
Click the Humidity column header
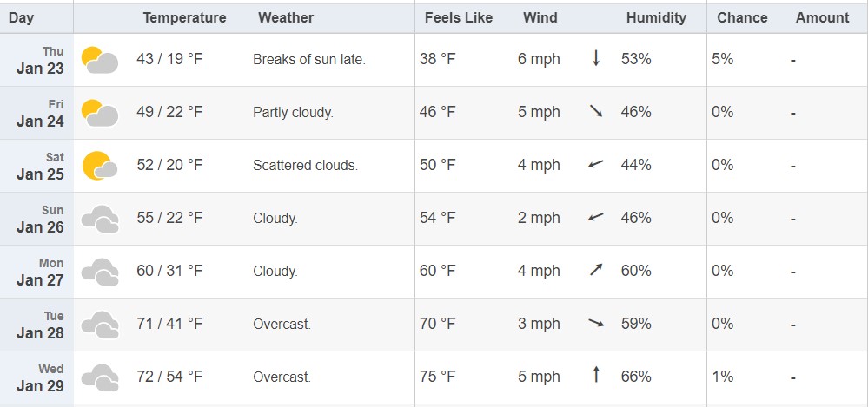[x=656, y=17]
